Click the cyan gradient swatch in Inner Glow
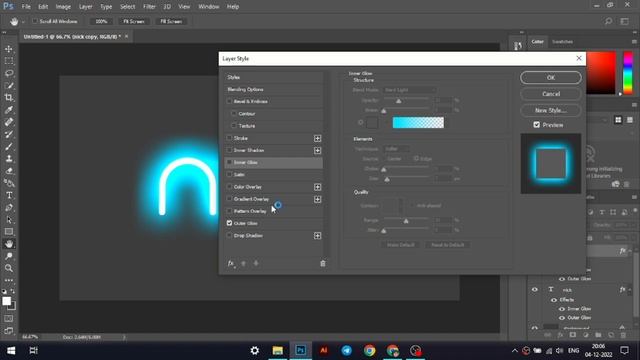640x360 pixels. (418, 122)
